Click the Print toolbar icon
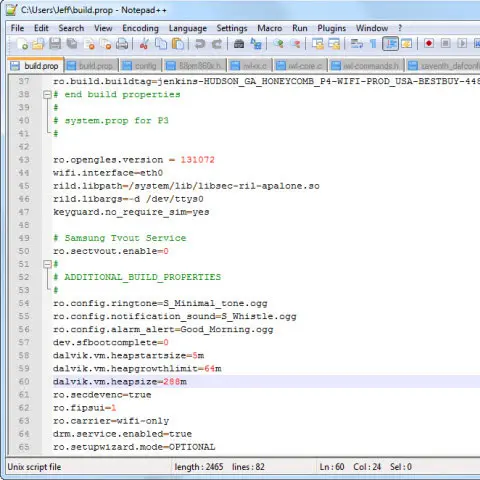The width and height of the screenshot is (480, 480). click(x=122, y=44)
